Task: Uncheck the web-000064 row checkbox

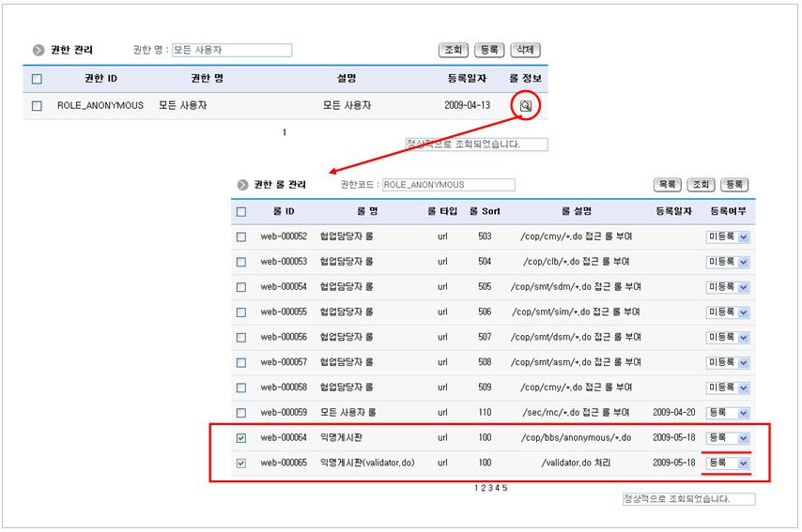Action: [241, 437]
